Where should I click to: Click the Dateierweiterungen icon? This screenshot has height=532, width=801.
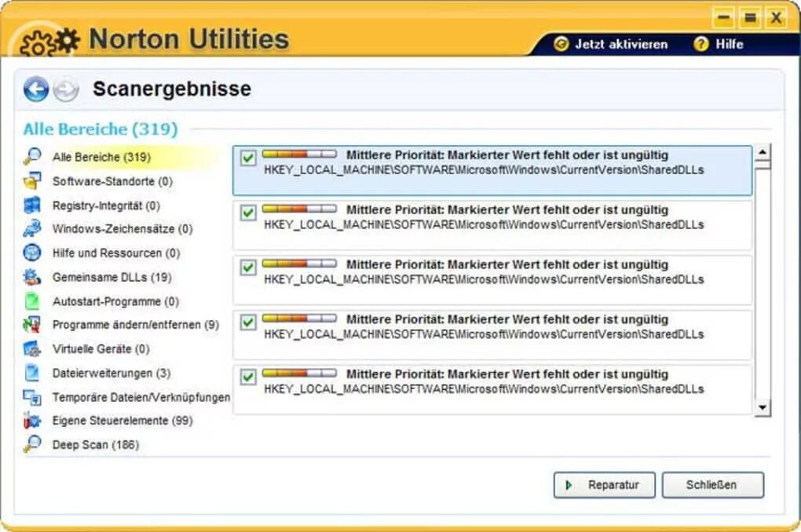point(32,373)
